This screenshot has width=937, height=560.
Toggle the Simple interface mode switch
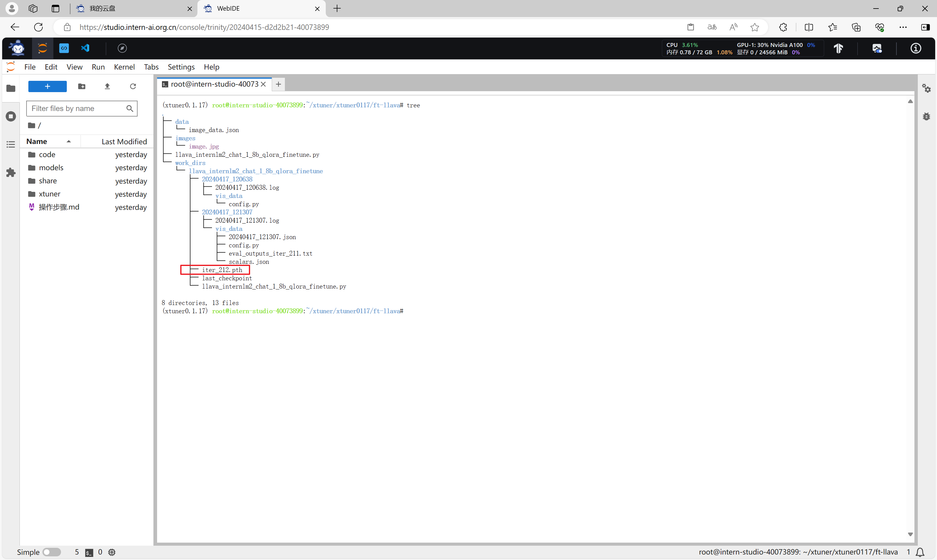pos(52,552)
